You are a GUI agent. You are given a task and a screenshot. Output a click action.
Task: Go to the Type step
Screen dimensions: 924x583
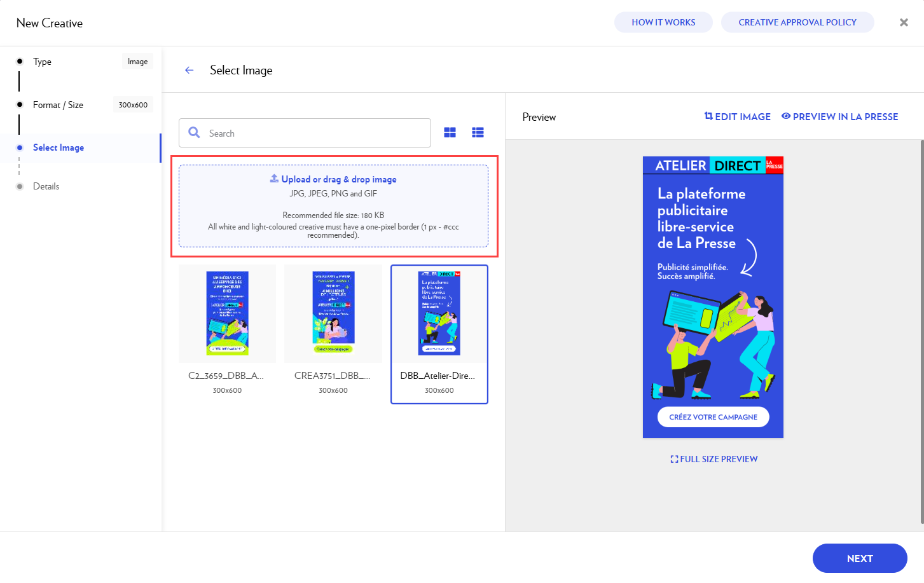43,62
